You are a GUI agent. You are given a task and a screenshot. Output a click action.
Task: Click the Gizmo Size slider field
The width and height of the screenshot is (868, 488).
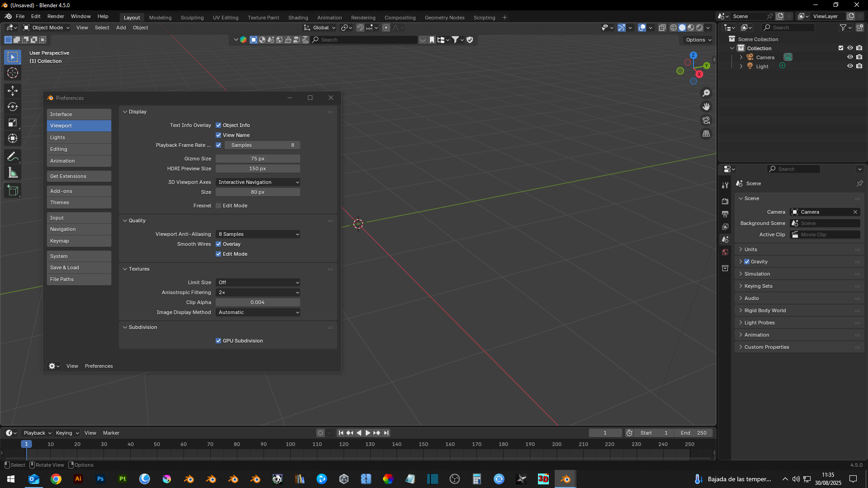click(258, 159)
